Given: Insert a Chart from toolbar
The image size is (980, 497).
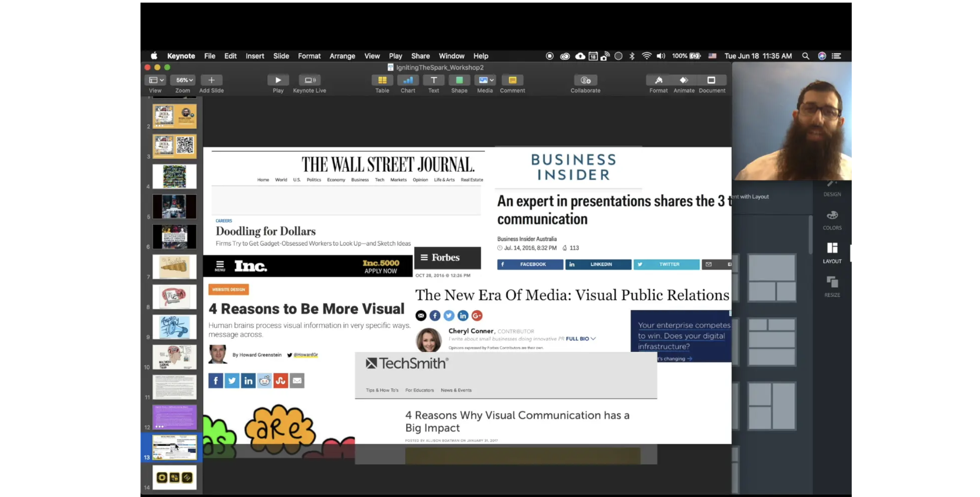Looking at the screenshot, I should 408,80.
